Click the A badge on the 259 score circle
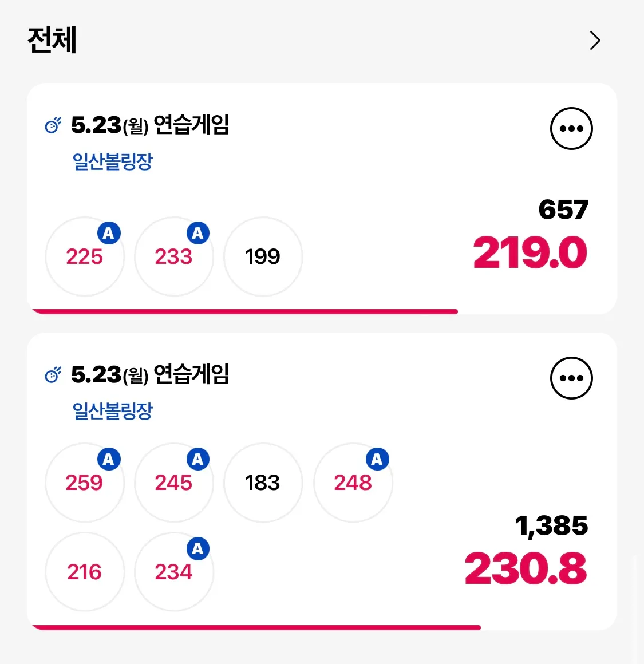This screenshot has width=644, height=664. tap(109, 459)
